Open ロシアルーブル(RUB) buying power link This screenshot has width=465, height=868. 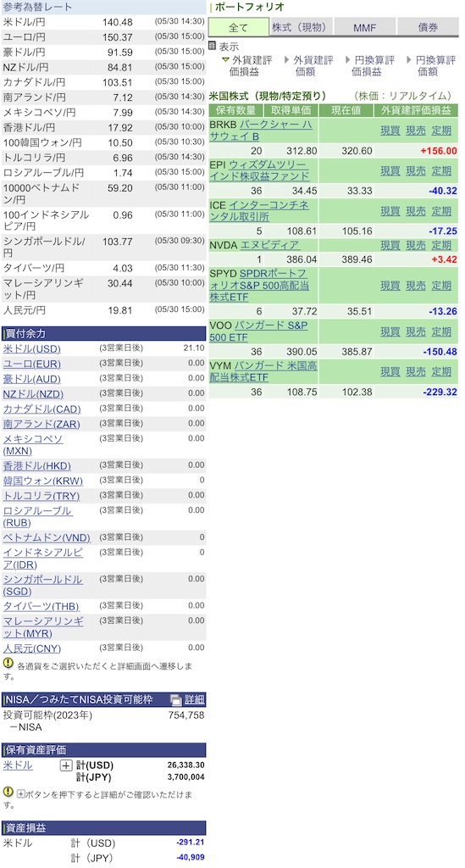tap(37, 516)
